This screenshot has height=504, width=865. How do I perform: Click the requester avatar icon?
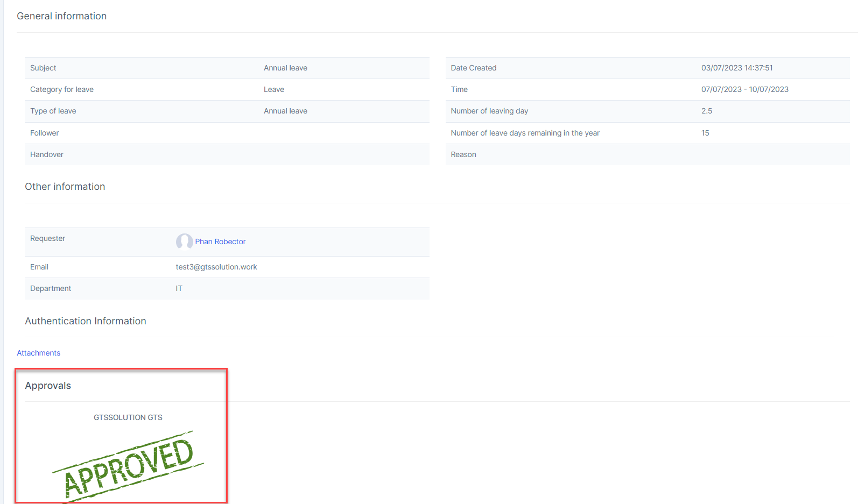pos(184,242)
